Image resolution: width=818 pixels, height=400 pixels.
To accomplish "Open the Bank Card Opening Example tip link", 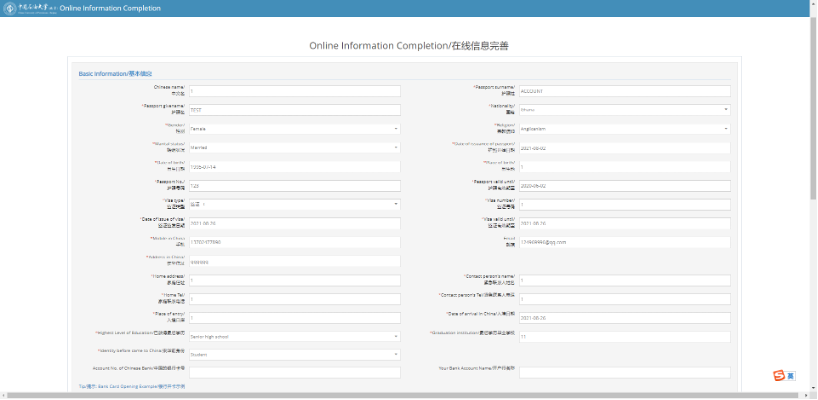I will click(x=132, y=385).
